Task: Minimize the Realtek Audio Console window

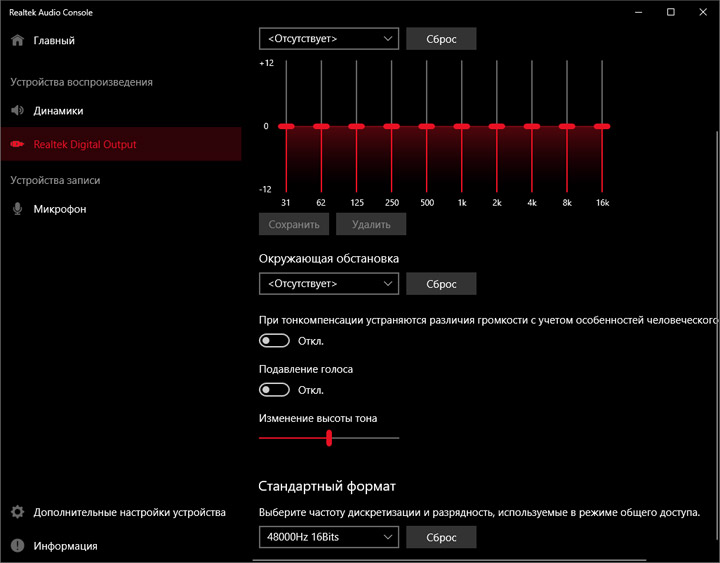Action: pyautogui.click(x=638, y=12)
